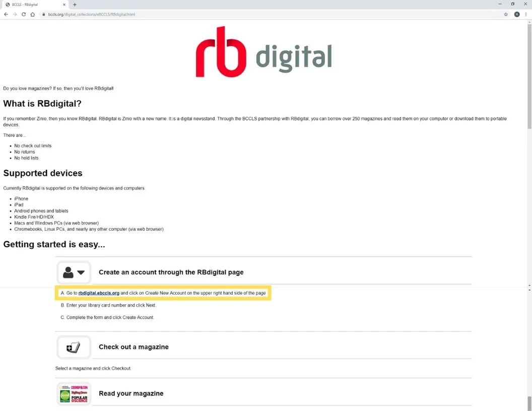Click the RBdigital logo image
This screenshot has width=532, height=411.
(x=264, y=51)
